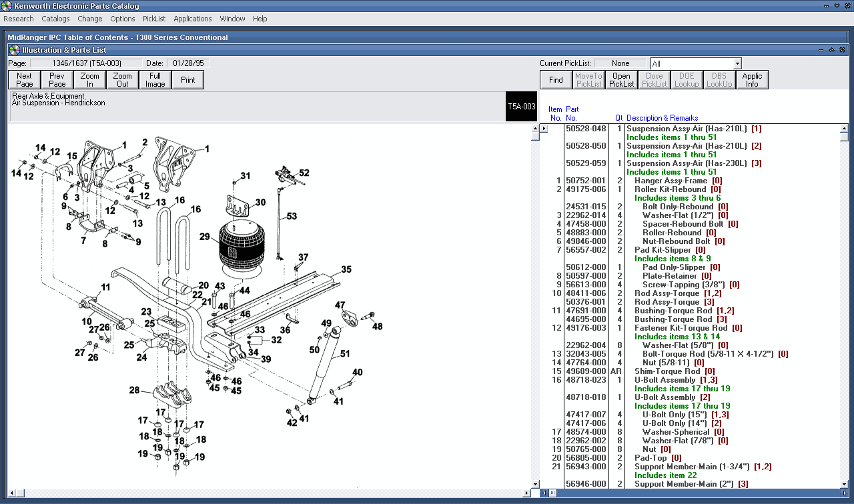Open the Research menu

tap(19, 19)
